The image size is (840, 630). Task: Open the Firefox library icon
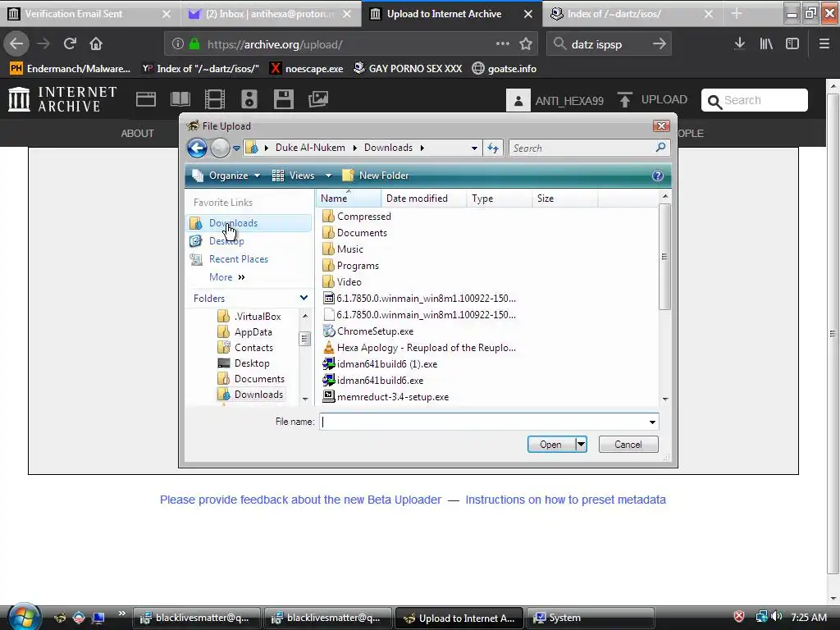pos(766,44)
